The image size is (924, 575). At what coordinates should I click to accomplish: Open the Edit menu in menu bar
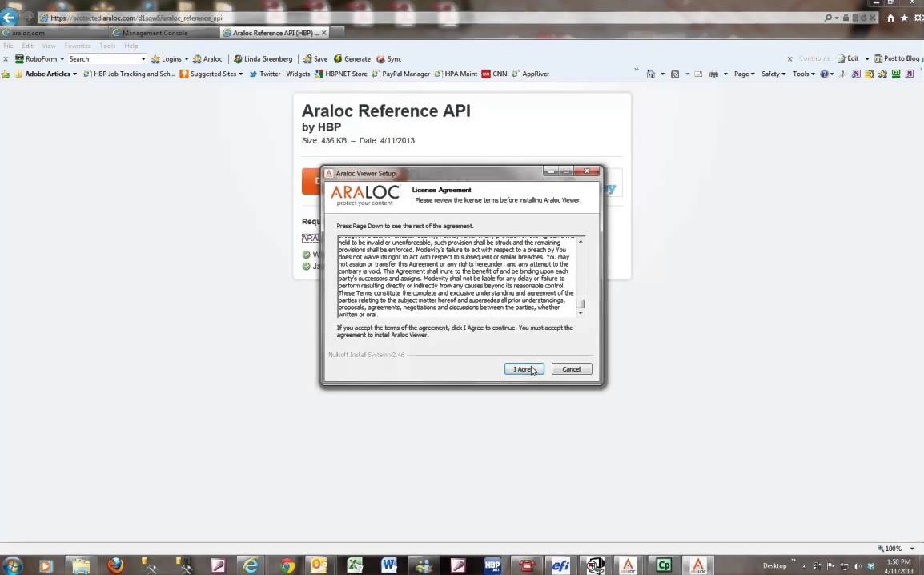(x=28, y=46)
